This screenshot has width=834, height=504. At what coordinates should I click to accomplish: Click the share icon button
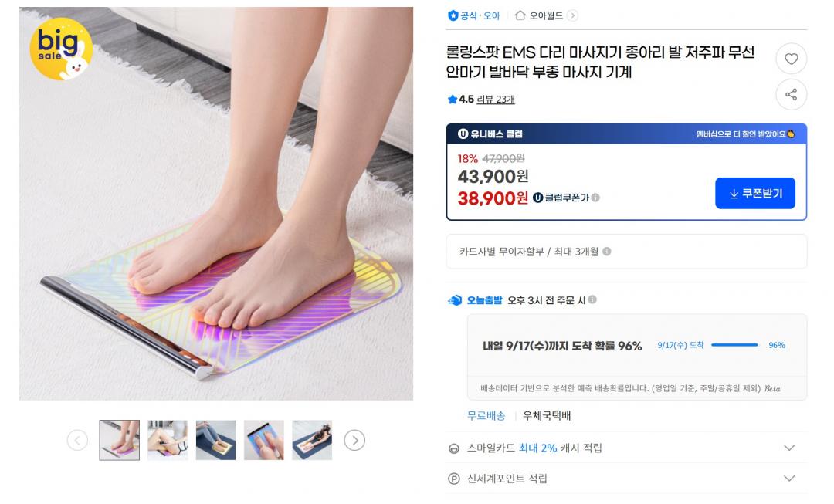click(x=791, y=95)
